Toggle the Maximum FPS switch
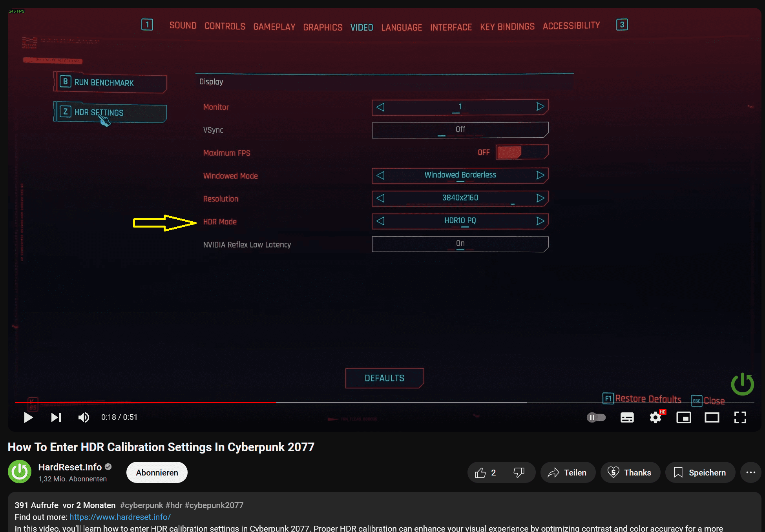 [522, 152]
